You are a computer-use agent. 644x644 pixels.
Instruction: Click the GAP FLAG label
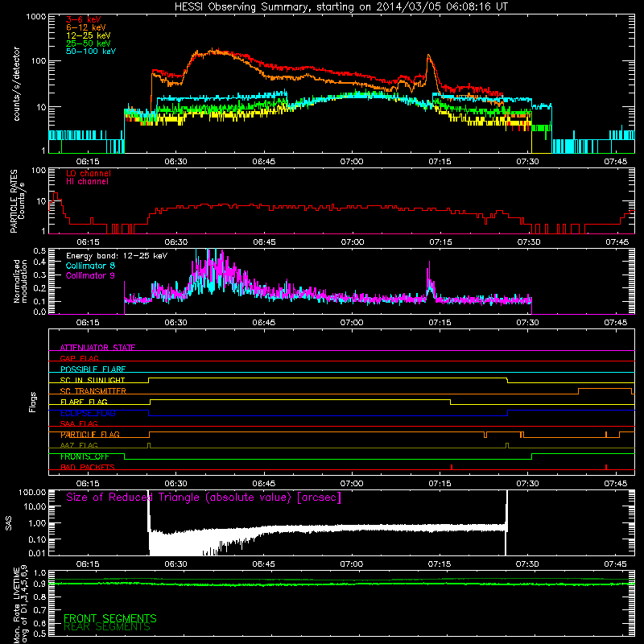click(79, 358)
